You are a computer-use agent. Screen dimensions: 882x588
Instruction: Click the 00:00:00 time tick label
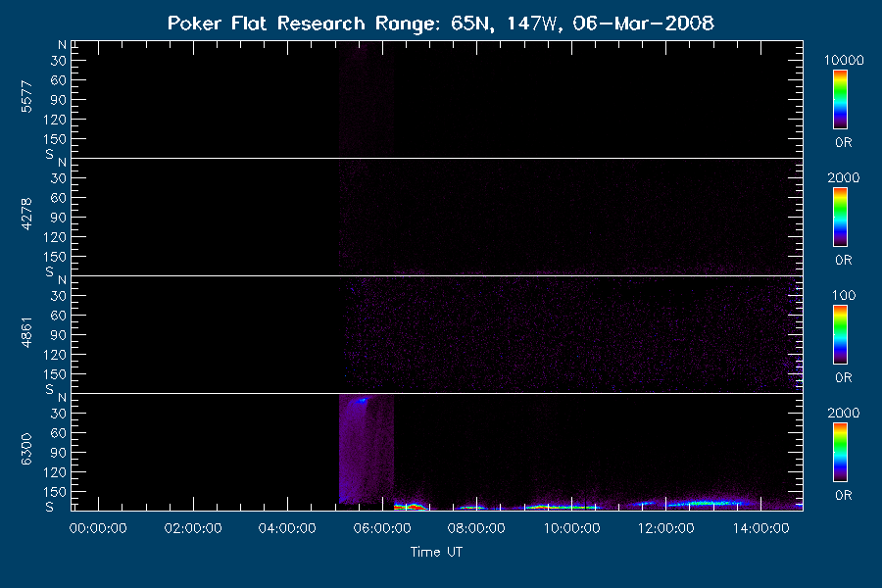[98, 528]
